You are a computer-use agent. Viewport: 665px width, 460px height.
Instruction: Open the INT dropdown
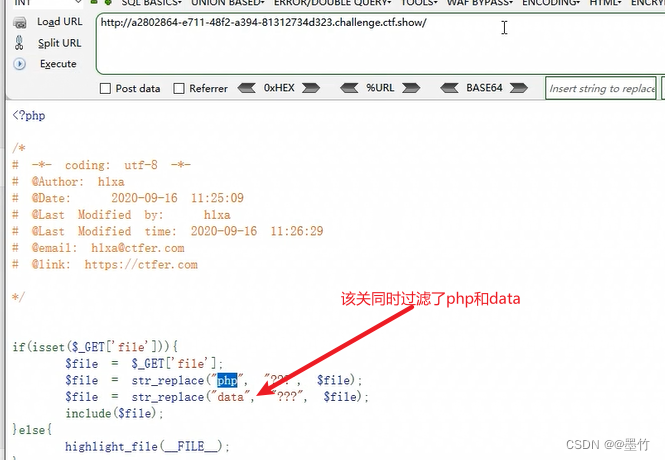tap(48, 3)
